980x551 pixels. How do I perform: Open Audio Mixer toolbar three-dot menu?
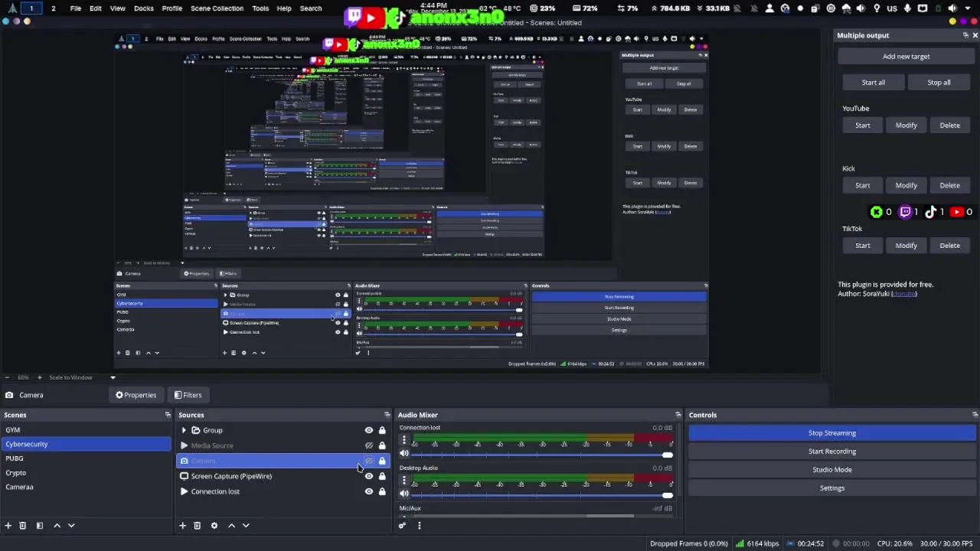419,526
